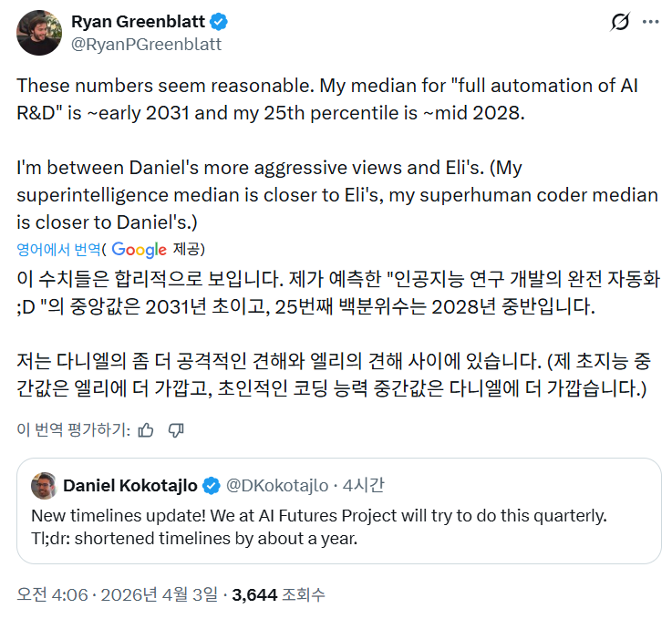Click the verified badge beside Daniel Kokotajlo
The height and width of the screenshot is (619, 672).
pyautogui.click(x=210, y=485)
